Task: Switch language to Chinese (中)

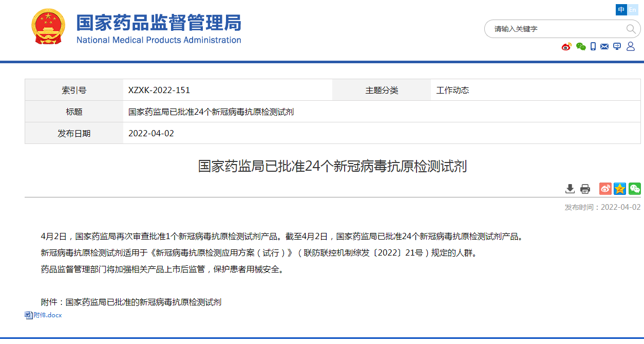Action: (621, 10)
